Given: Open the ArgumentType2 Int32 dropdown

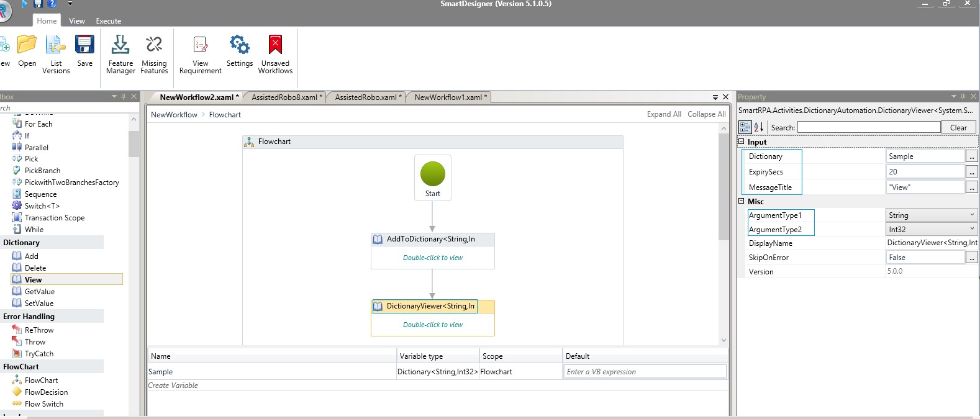Looking at the screenshot, I should (971, 229).
